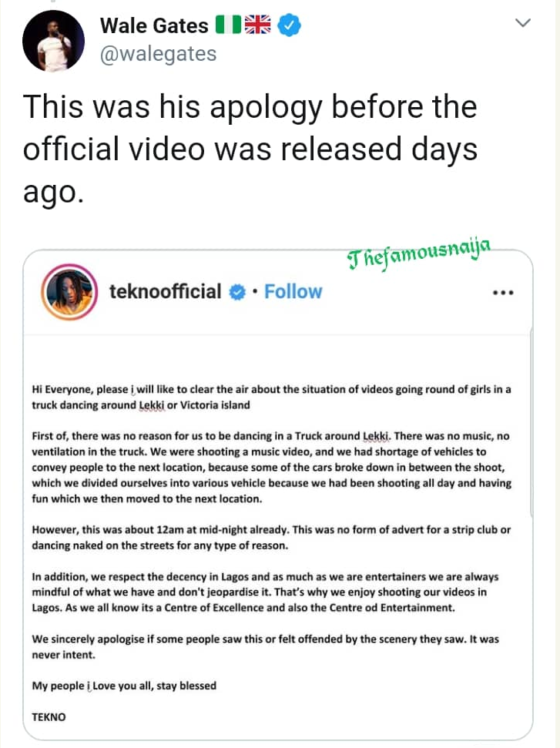The height and width of the screenshot is (748, 560).
Task: Open the three-dot more options menu
Action: pos(502,293)
